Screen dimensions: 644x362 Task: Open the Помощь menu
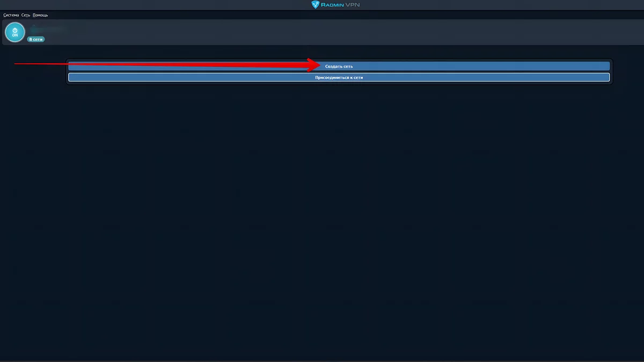(40, 15)
